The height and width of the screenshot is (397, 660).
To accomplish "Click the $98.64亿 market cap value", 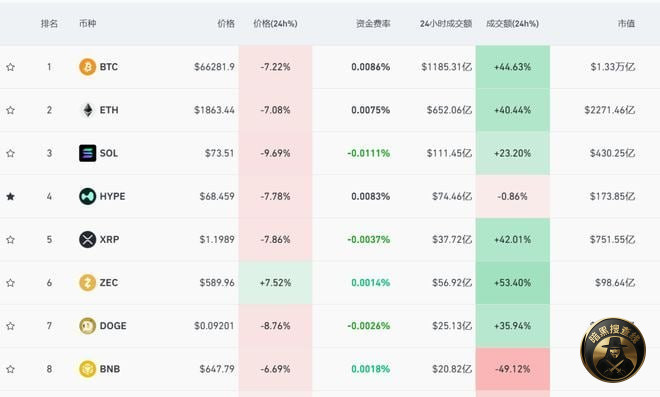I will click(x=615, y=283).
